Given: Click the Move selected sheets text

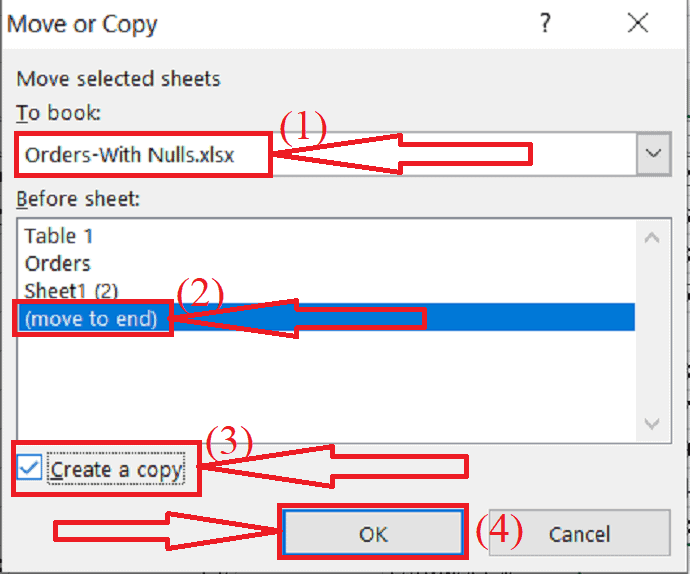Looking at the screenshot, I should [118, 78].
